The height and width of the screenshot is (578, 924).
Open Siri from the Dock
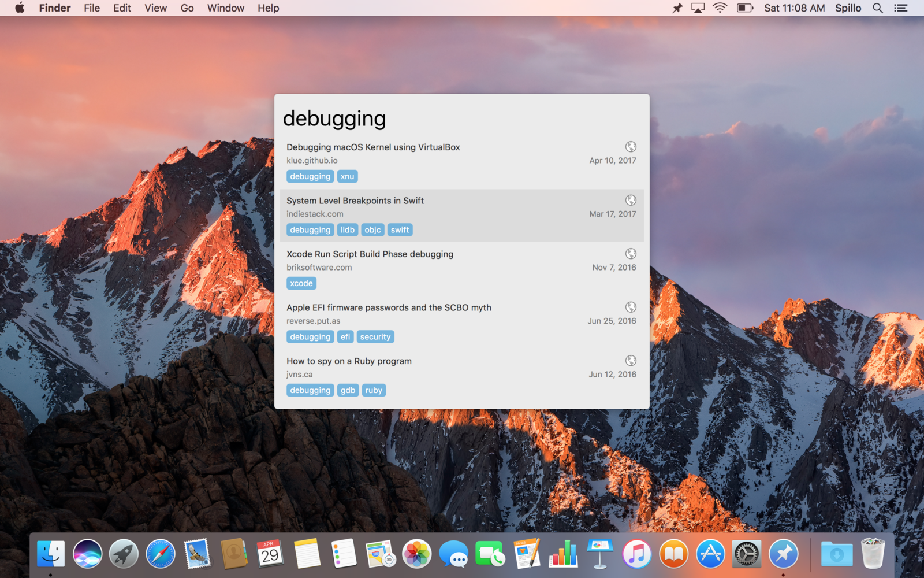click(x=87, y=554)
